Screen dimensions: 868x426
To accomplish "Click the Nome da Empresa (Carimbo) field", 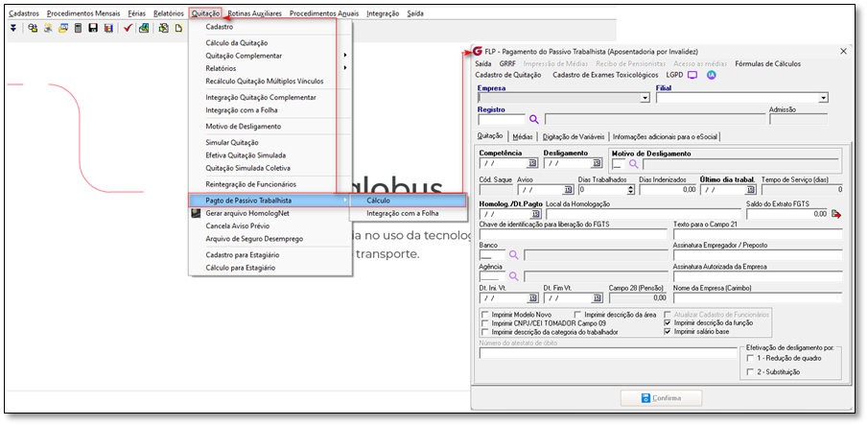I will point(758,298).
